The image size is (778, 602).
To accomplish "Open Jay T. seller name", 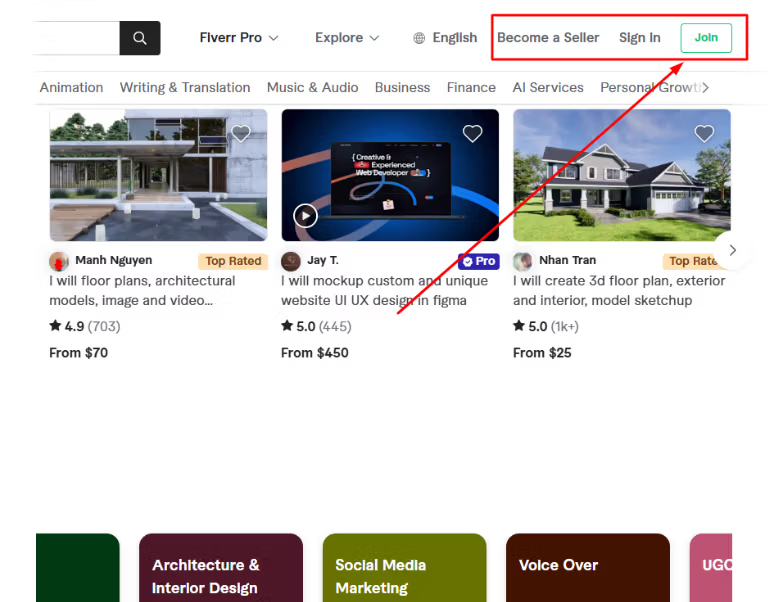I will tap(323, 260).
